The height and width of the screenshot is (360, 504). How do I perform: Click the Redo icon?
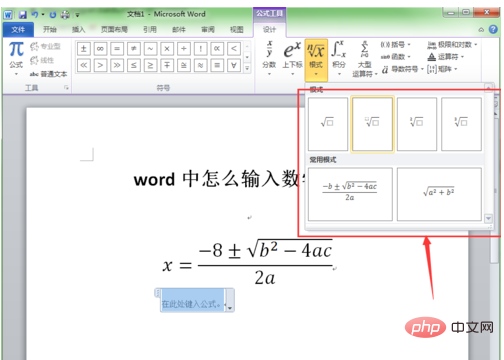pyautogui.click(x=53, y=15)
